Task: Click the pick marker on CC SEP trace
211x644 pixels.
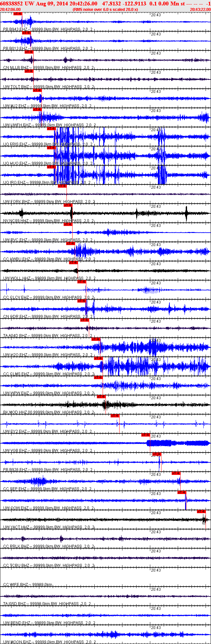Action: click(176, 473)
